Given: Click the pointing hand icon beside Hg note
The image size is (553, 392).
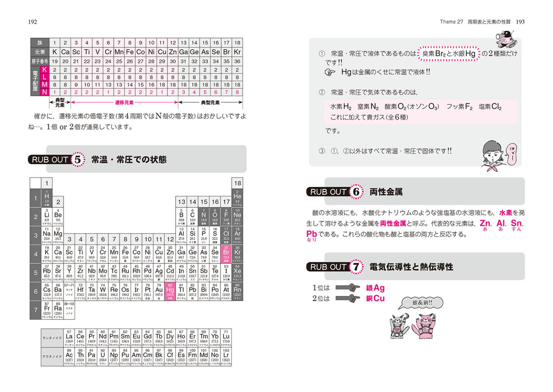Looking at the screenshot, I should pyautogui.click(x=330, y=73).
